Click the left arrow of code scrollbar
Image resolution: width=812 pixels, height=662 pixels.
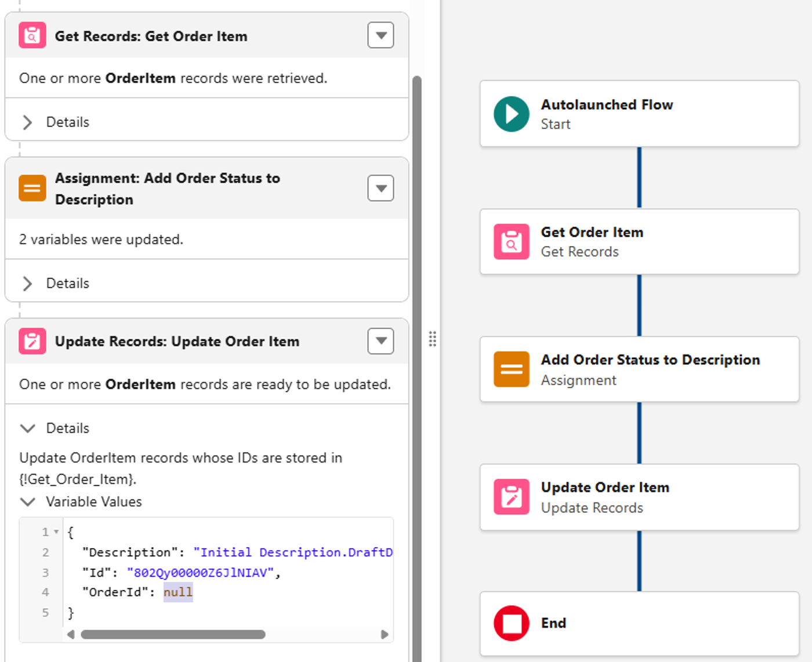pyautogui.click(x=71, y=634)
